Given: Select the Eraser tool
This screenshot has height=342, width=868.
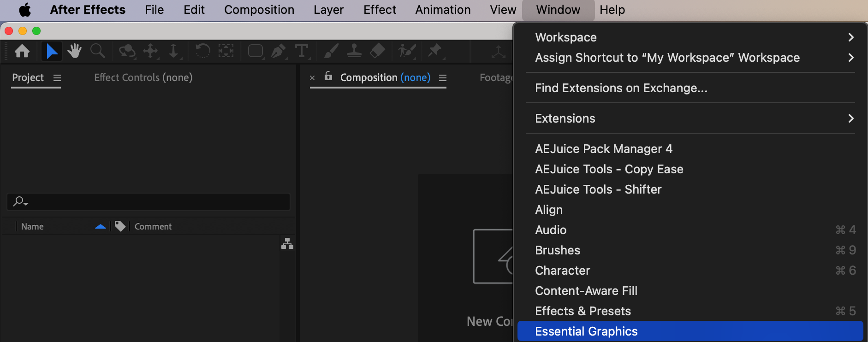Looking at the screenshot, I should click(x=377, y=51).
